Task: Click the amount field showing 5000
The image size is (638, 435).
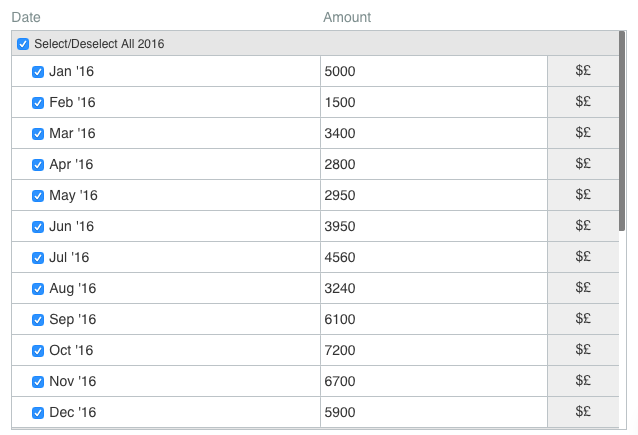Action: [434, 71]
